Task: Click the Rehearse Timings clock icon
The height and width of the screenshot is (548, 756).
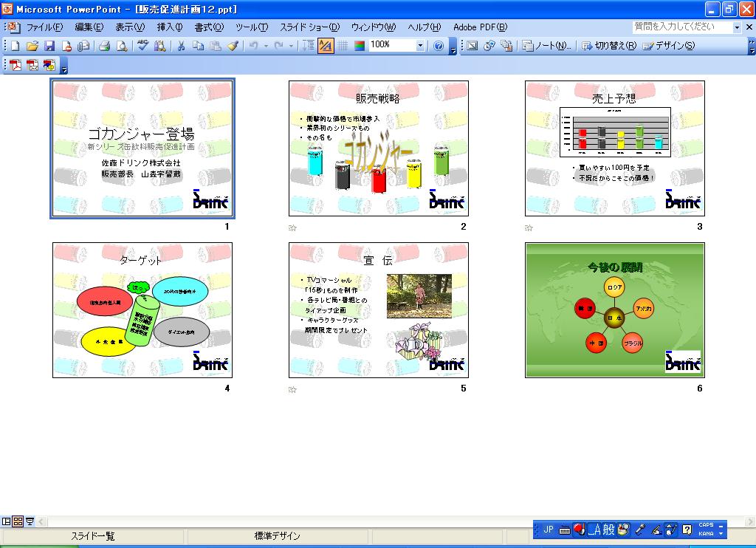Action: [x=489, y=46]
